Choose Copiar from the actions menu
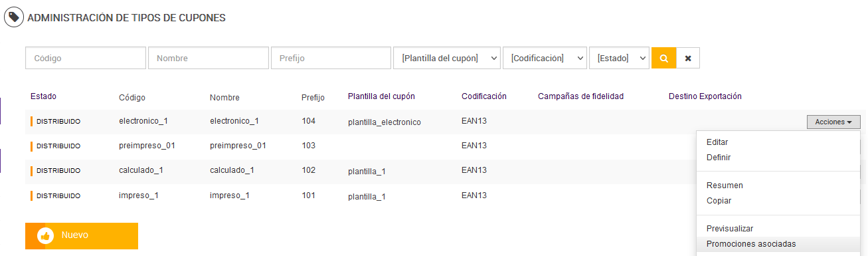The height and width of the screenshot is (256, 868). (x=719, y=201)
